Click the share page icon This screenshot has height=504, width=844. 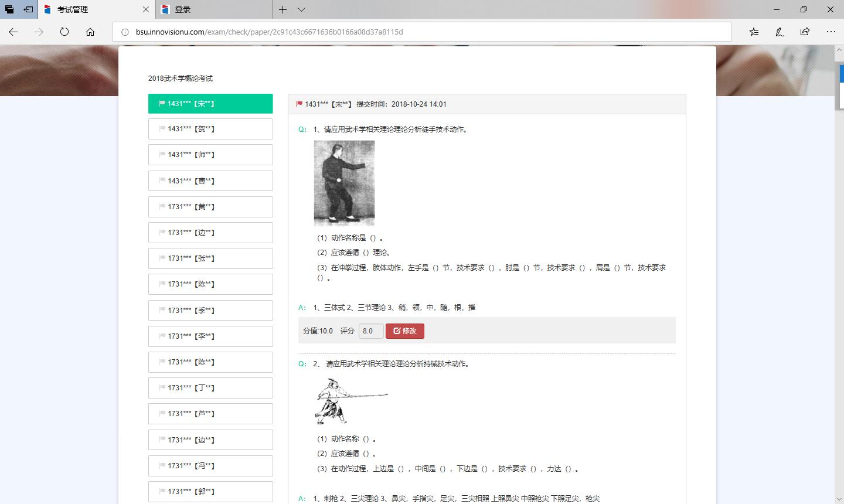[x=805, y=32]
